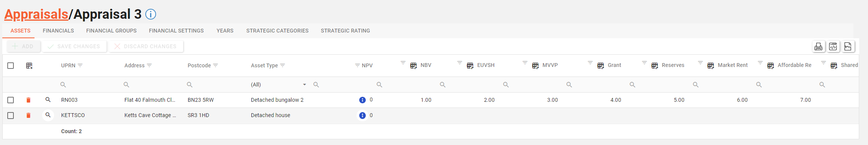Delete the RN003 row with the trash icon

pyautogui.click(x=28, y=100)
